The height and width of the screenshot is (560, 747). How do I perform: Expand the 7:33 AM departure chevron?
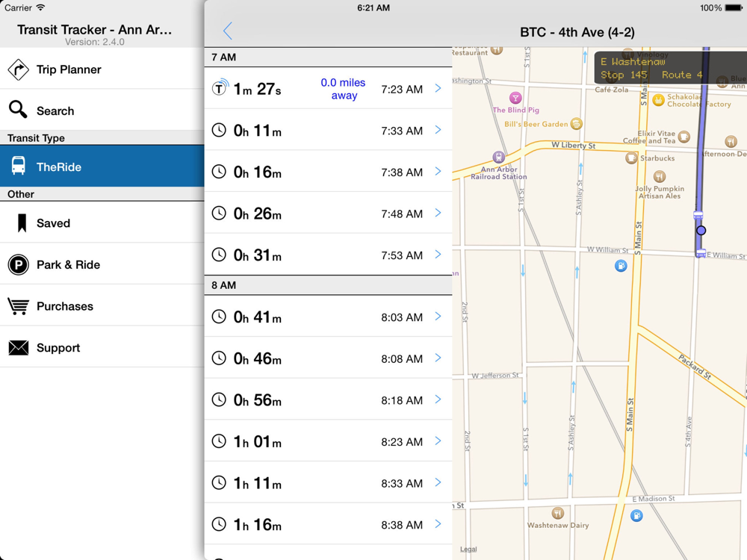tap(438, 130)
